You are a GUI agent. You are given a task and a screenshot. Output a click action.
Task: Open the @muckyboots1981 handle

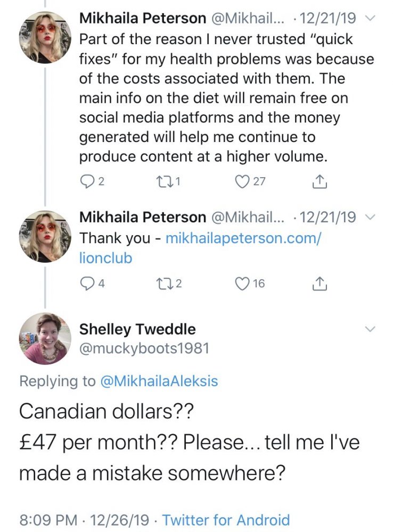point(144,348)
